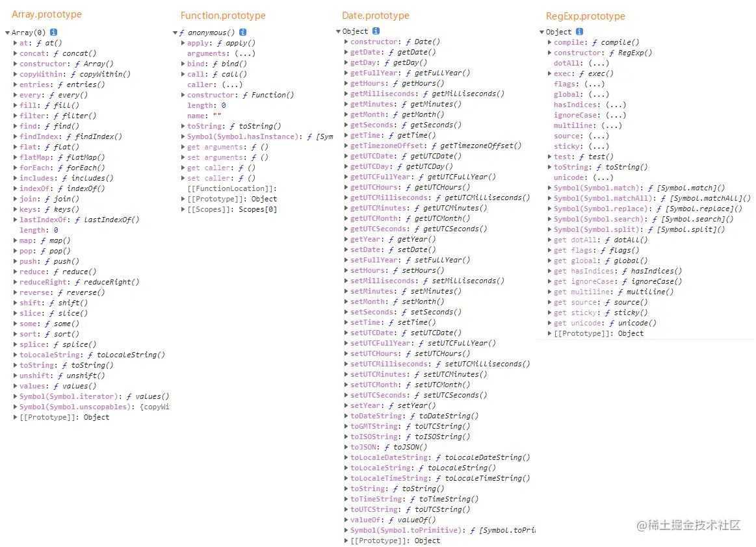Invoke the source: (...) getter
Viewport: 756px width, 547px height.
[x=598, y=136]
